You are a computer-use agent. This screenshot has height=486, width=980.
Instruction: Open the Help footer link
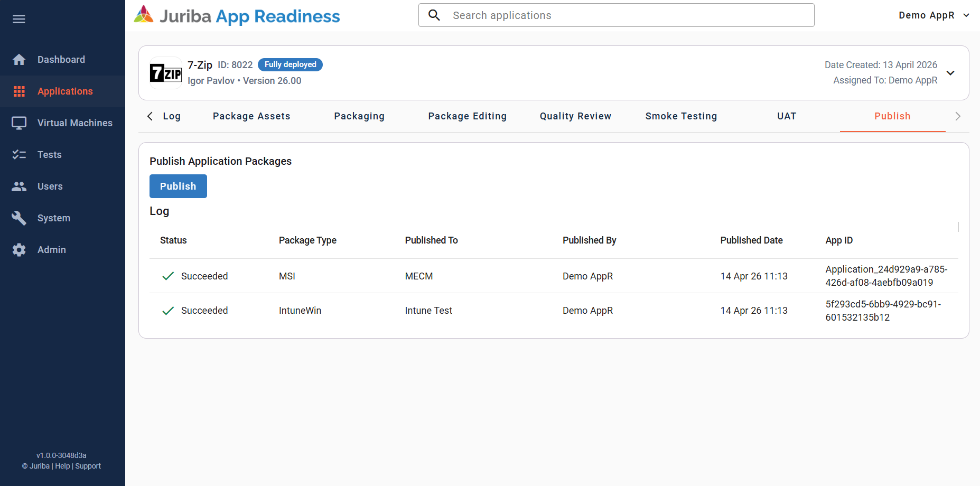(62, 466)
